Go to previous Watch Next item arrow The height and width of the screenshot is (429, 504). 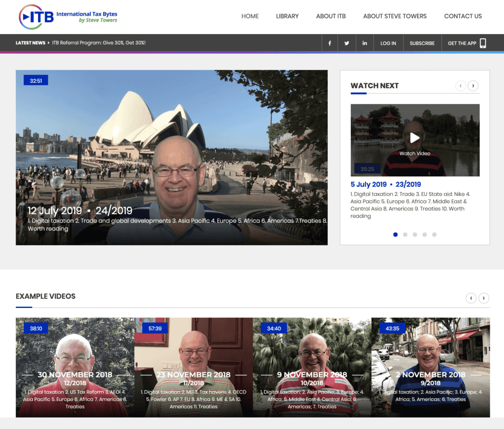[461, 86]
